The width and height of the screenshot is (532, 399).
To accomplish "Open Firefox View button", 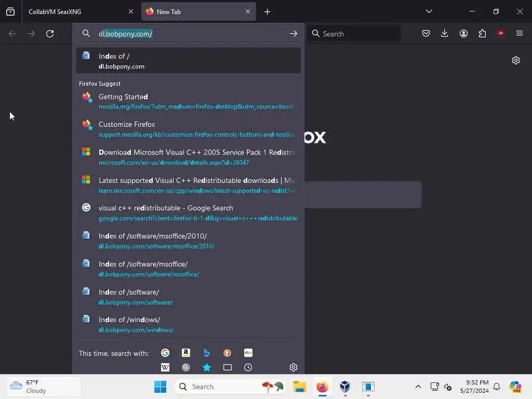I will (10, 11).
